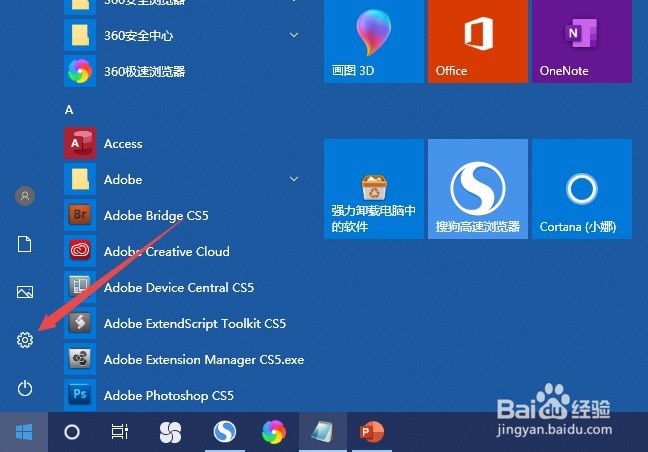Screen dimensions: 648x452
Task: Launch Access from the app list
Action: click(184, 143)
